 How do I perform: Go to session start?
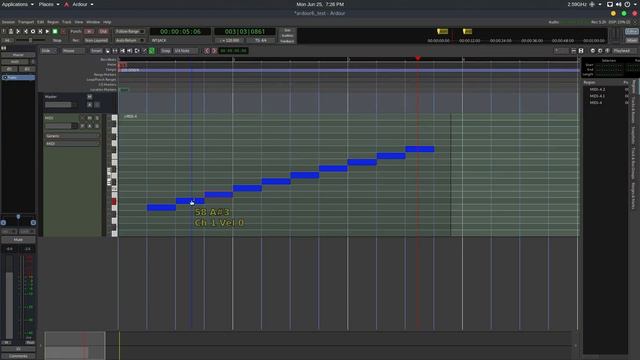pyautogui.click(x=18, y=31)
